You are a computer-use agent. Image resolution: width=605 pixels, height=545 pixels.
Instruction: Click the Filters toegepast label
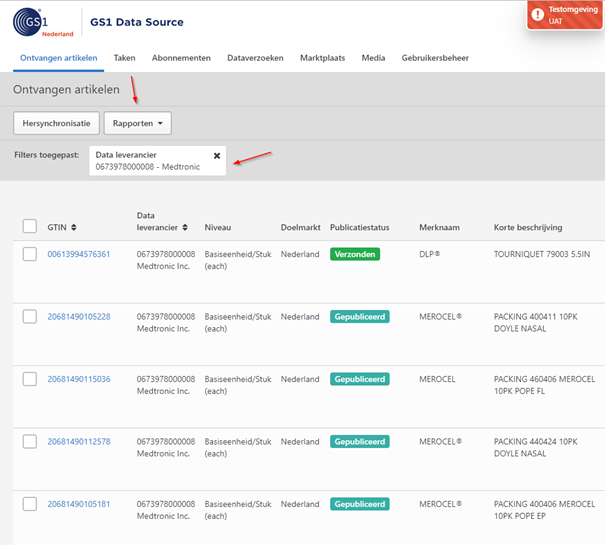pos(47,155)
